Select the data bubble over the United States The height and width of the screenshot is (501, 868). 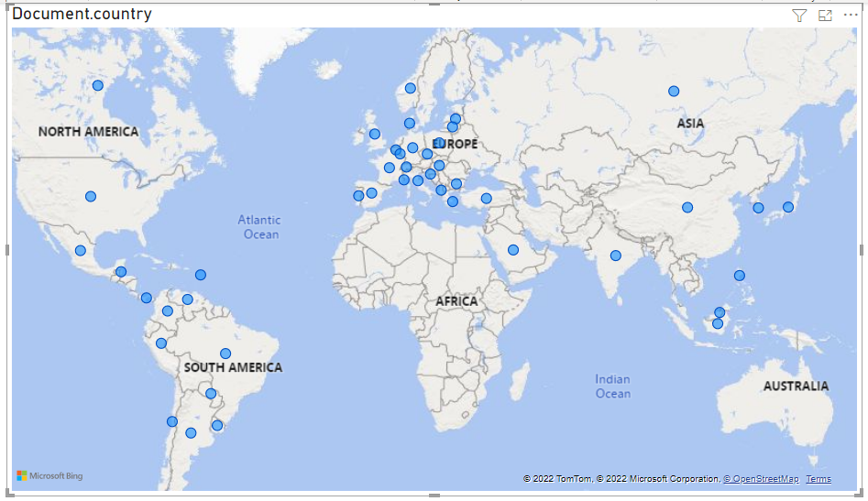point(91,196)
